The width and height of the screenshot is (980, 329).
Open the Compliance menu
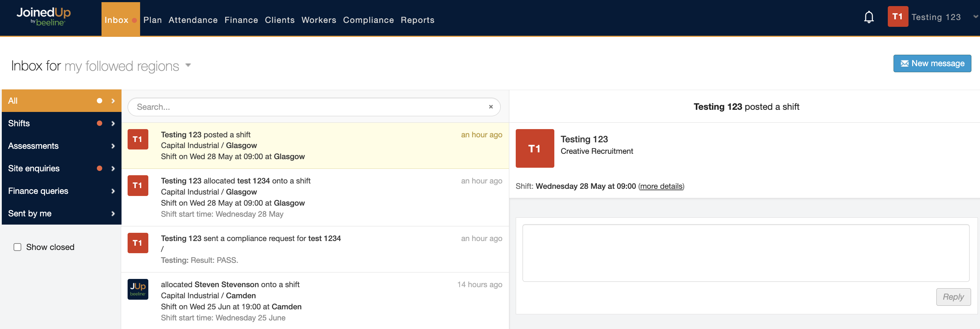[368, 20]
